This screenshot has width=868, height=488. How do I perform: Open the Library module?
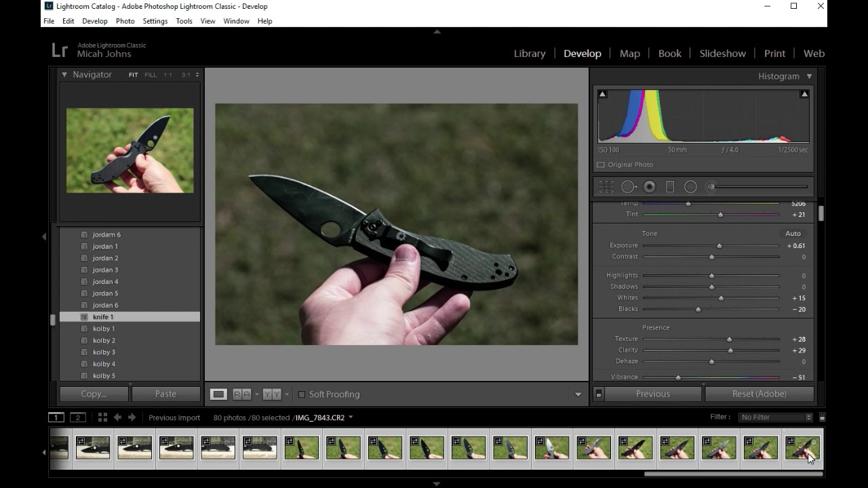pyautogui.click(x=530, y=54)
